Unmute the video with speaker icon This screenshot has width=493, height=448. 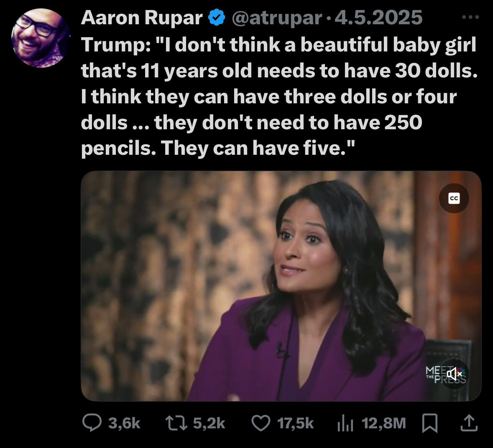click(x=454, y=374)
